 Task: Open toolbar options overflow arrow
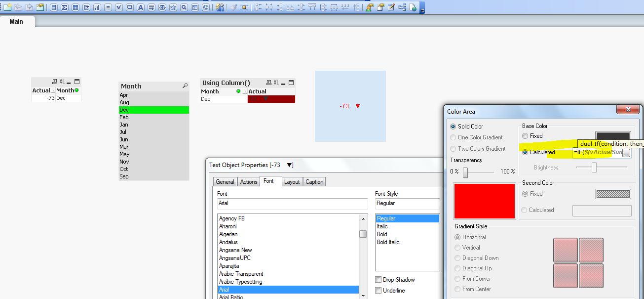[422, 10]
